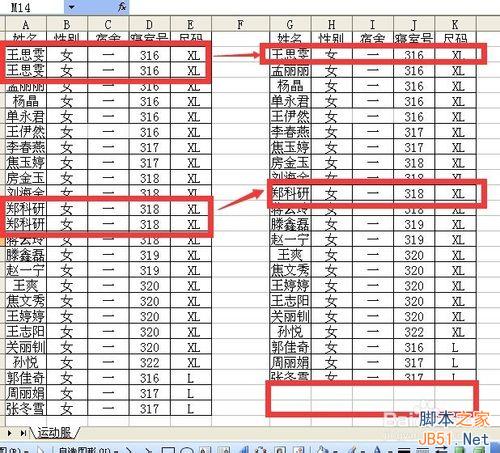The height and width of the screenshot is (453, 500).
Task: Click the fx Insert Function icon
Action: pyautogui.click(x=122, y=6)
